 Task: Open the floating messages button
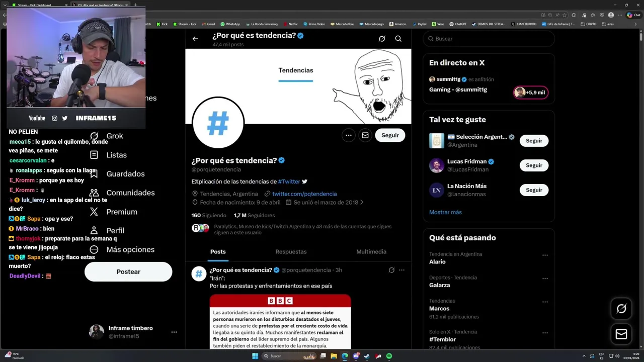click(x=621, y=334)
